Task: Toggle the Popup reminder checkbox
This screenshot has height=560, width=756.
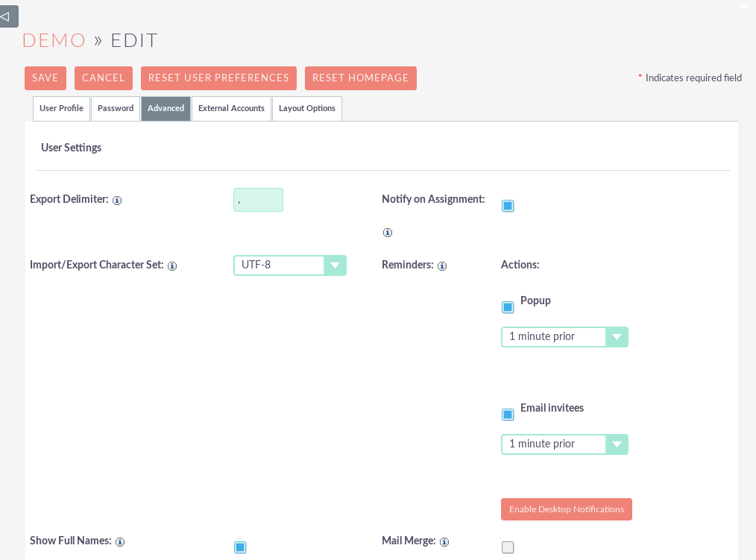Action: (x=508, y=307)
